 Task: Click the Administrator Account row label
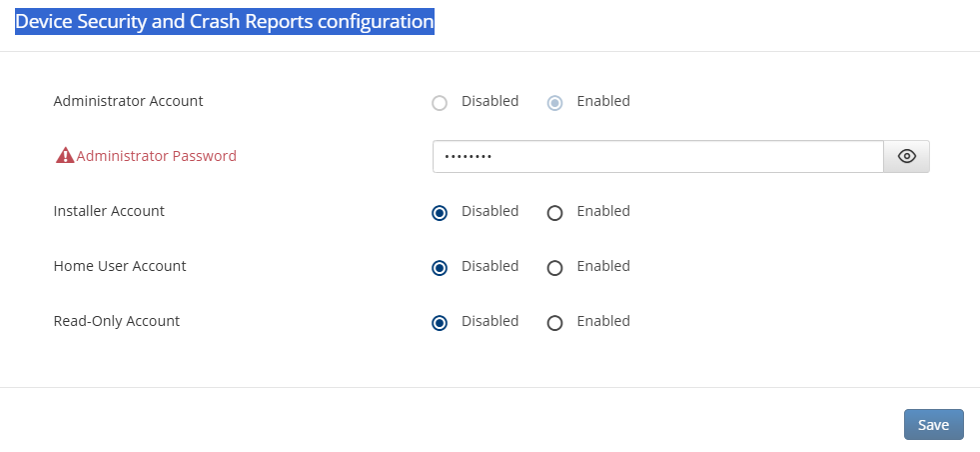coord(128,101)
